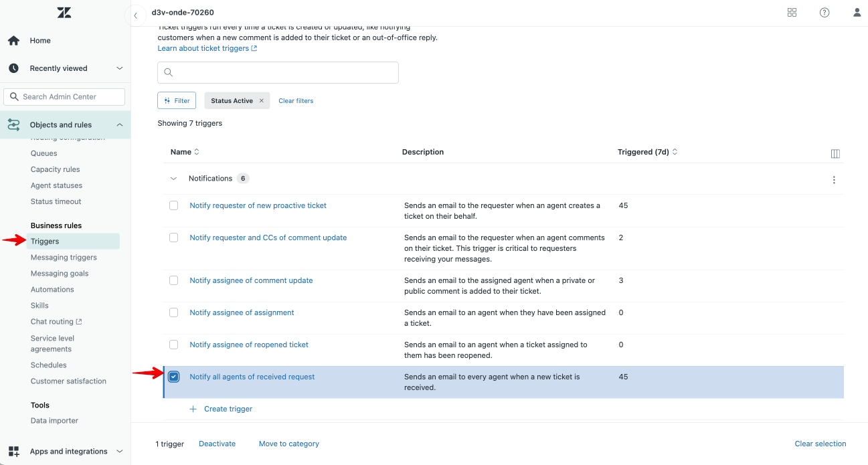Open Automations in the sidebar
Image resolution: width=868 pixels, height=465 pixels.
52,290
